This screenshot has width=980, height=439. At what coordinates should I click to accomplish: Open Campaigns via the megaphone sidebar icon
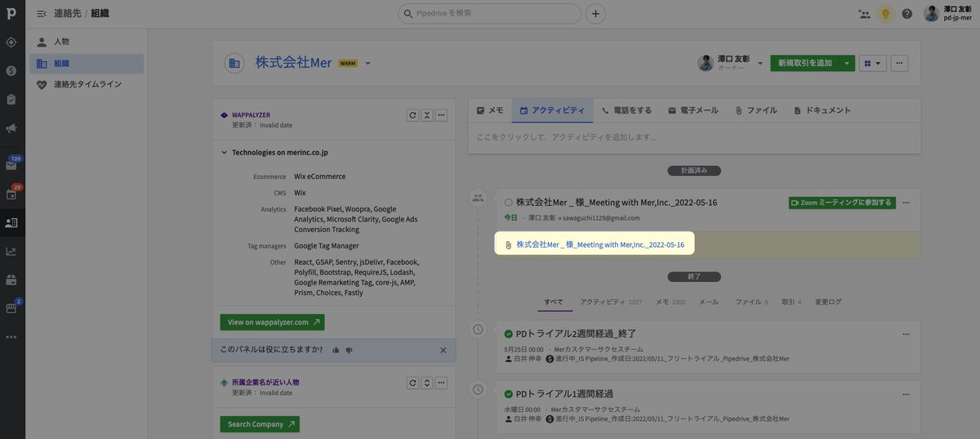click(x=11, y=128)
